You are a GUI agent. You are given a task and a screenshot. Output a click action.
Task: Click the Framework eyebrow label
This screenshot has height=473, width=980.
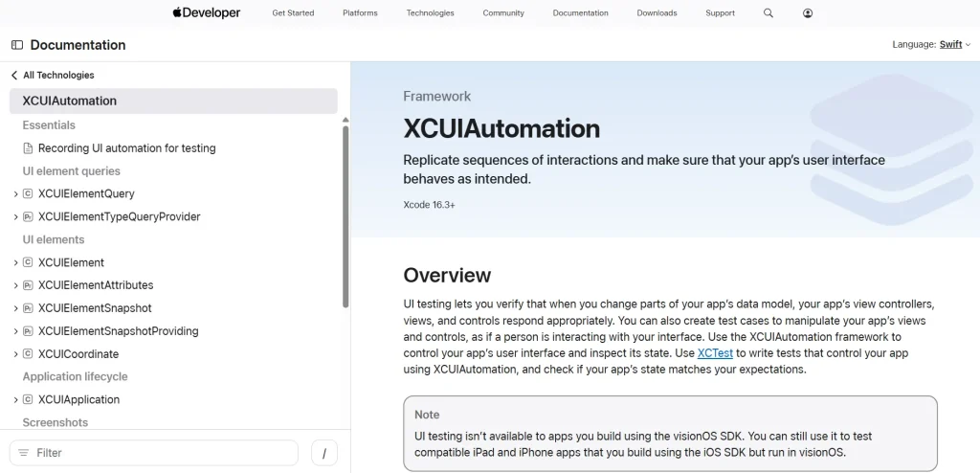coord(436,97)
